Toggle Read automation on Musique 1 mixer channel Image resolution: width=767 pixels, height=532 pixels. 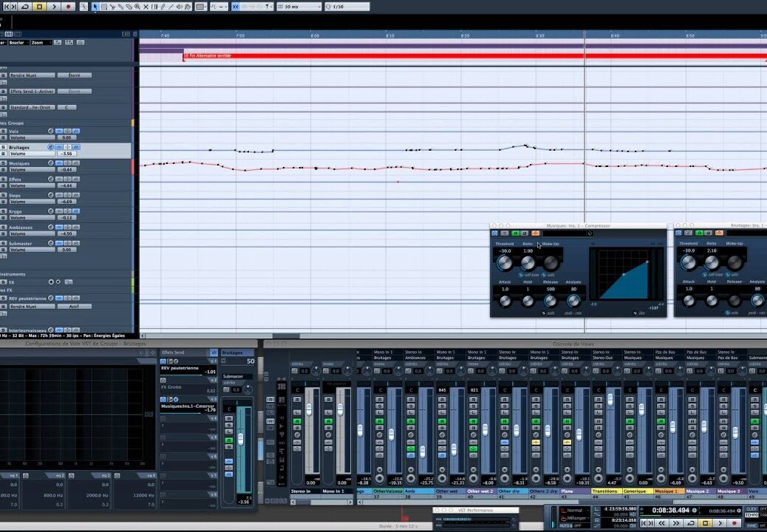pos(661,421)
